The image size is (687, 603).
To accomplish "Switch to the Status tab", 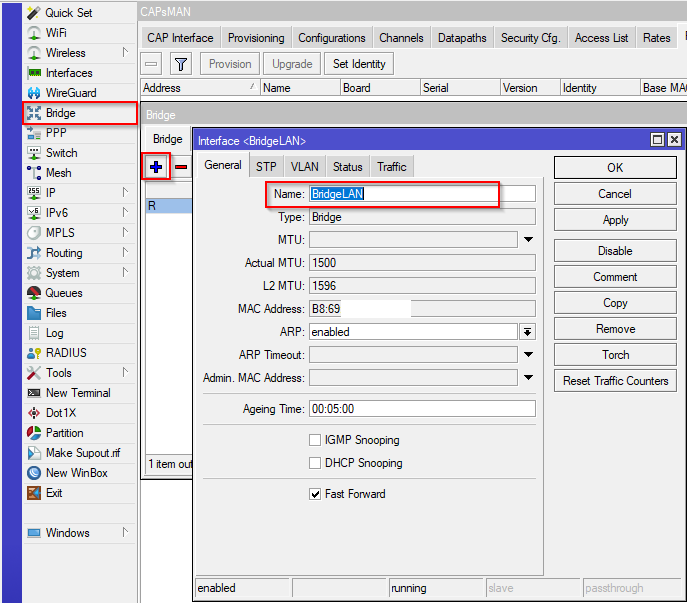I will point(347,167).
